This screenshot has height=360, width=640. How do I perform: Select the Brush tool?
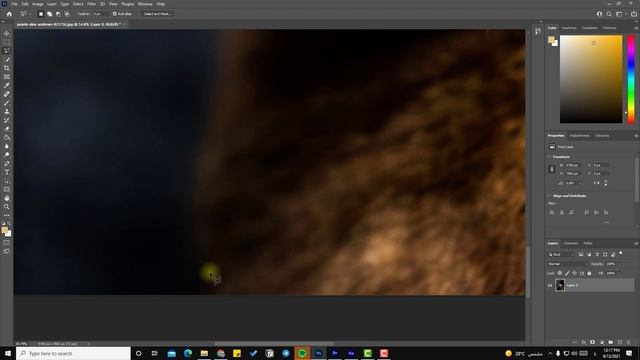[x=7, y=103]
